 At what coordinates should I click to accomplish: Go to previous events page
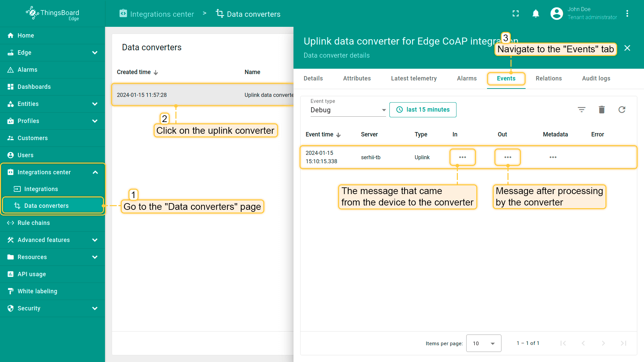coord(583,343)
